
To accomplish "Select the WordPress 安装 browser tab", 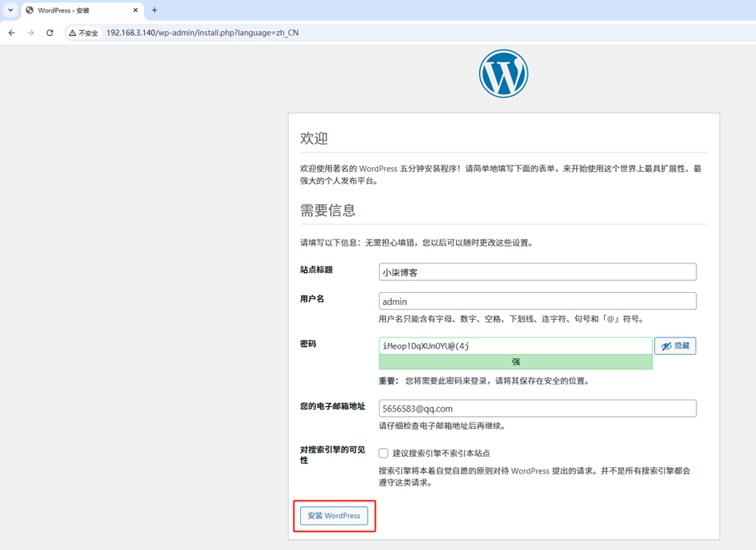I will (82, 10).
